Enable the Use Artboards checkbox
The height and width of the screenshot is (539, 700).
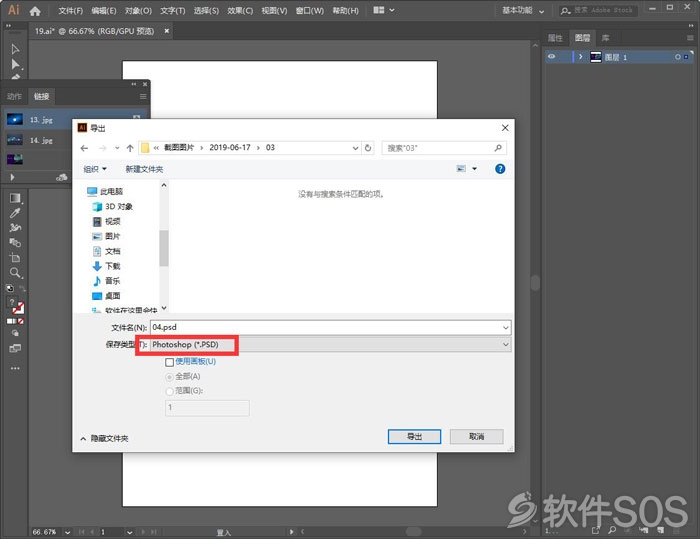pyautogui.click(x=170, y=362)
